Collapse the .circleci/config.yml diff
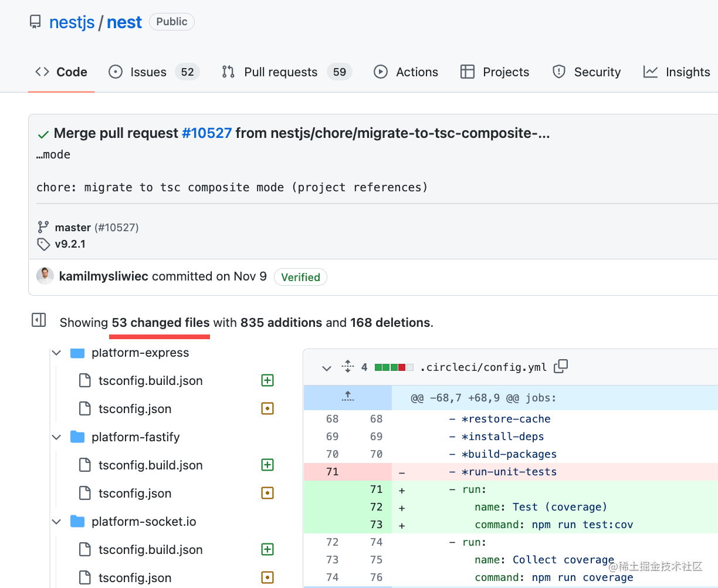 (x=326, y=368)
